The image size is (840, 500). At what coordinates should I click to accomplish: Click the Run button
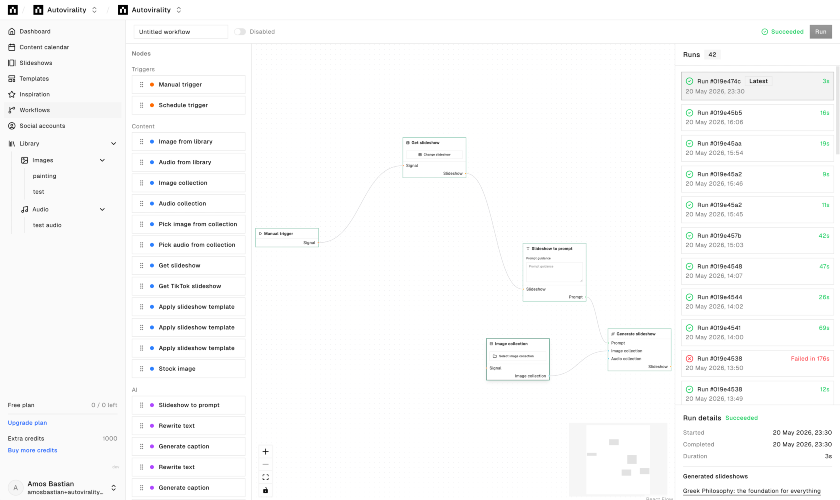tap(821, 32)
